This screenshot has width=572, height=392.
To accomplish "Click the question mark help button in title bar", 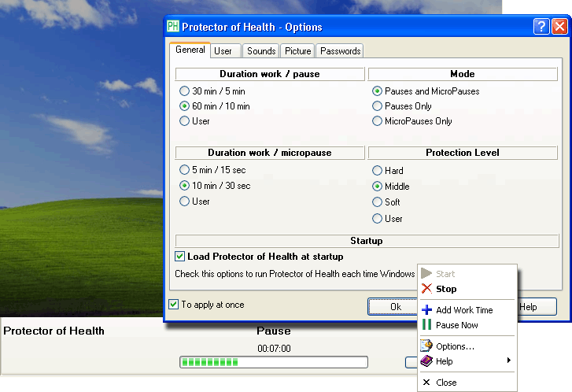I will pyautogui.click(x=541, y=27).
